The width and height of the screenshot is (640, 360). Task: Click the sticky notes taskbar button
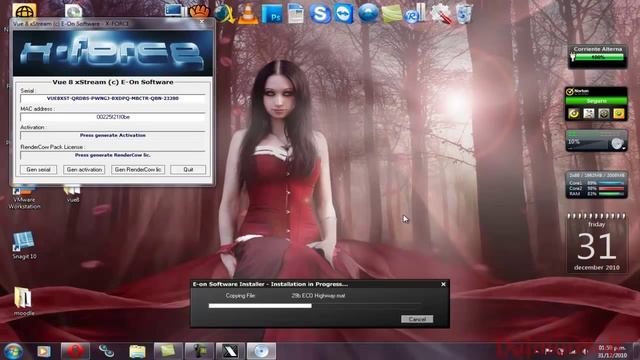click(168, 351)
